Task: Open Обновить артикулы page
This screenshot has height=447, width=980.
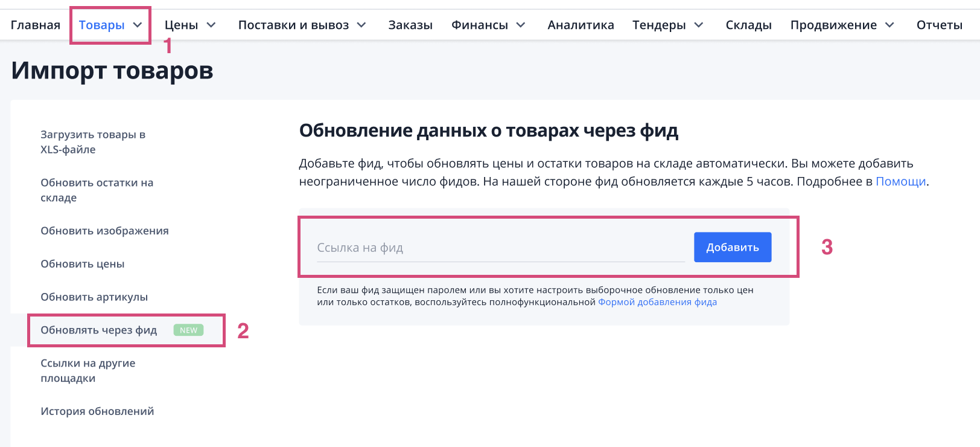Action: click(x=95, y=297)
